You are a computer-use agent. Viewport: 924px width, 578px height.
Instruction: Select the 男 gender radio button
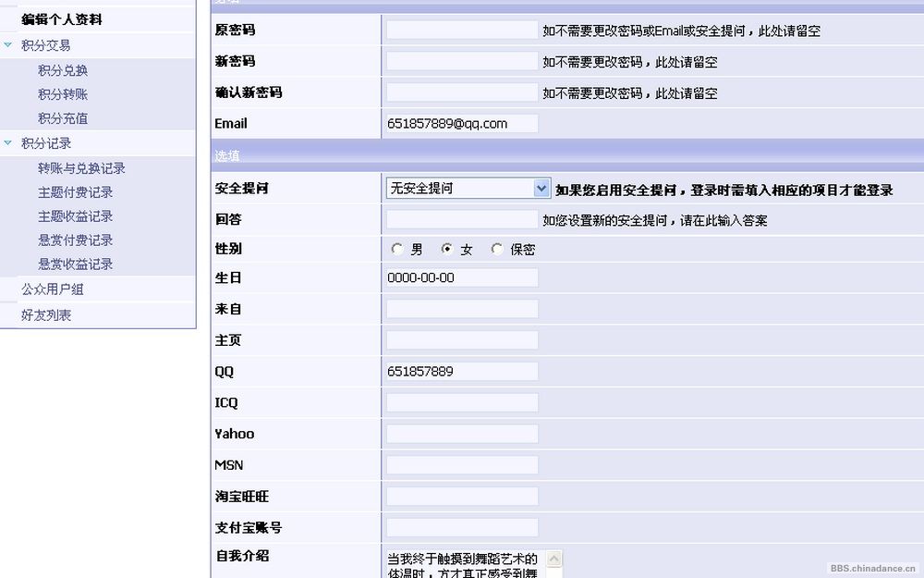pos(397,249)
